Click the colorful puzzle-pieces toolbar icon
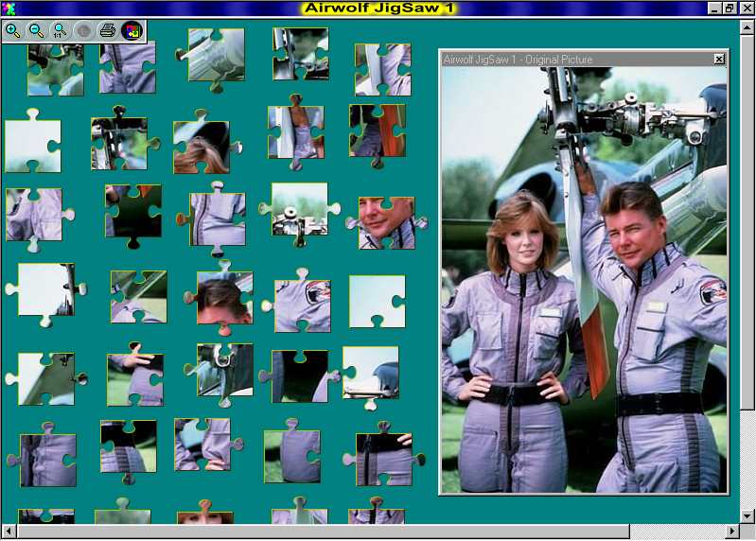The height and width of the screenshot is (541, 756). (132, 31)
